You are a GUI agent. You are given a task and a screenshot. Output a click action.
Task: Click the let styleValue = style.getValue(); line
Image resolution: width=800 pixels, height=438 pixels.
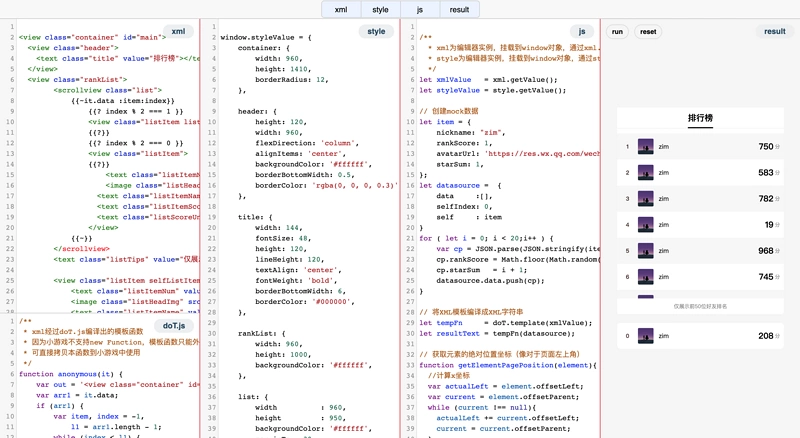click(493, 90)
